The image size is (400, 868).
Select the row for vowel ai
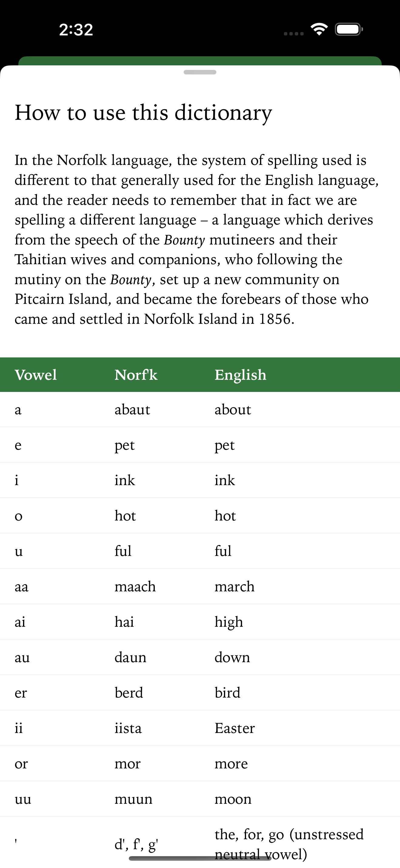tap(200, 622)
